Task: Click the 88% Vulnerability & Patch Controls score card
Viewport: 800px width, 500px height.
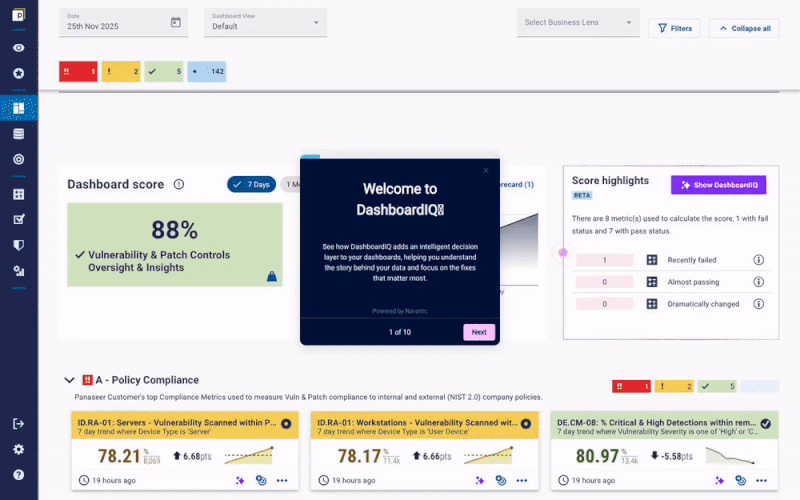Action: 174,244
